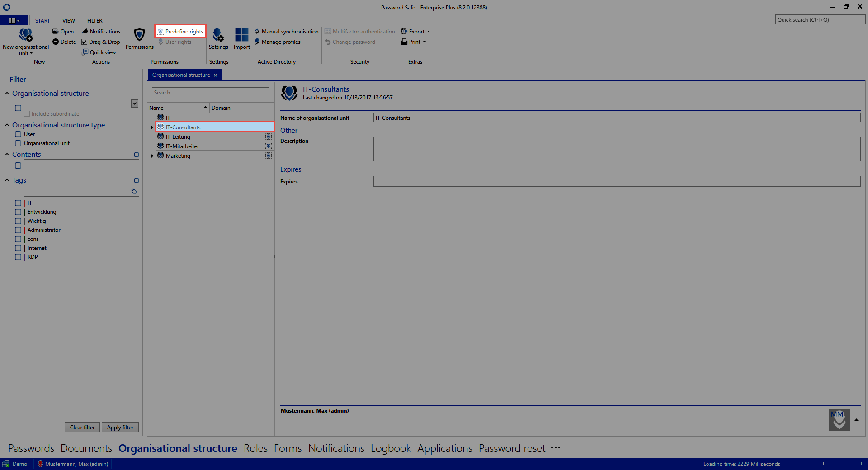868x470 pixels.
Task: Expand the IT-Consultants tree node
Action: (x=152, y=127)
